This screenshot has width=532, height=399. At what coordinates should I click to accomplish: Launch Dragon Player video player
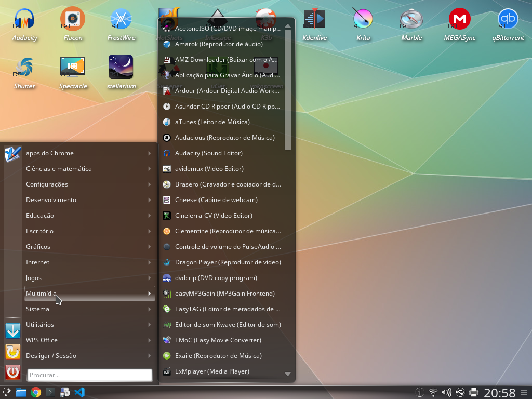pyautogui.click(x=222, y=262)
